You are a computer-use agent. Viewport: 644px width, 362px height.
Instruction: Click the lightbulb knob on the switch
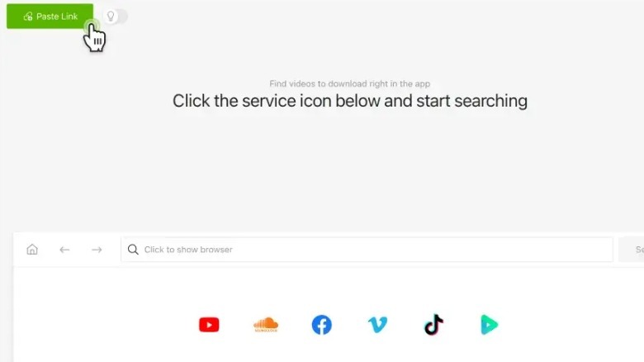tap(111, 17)
